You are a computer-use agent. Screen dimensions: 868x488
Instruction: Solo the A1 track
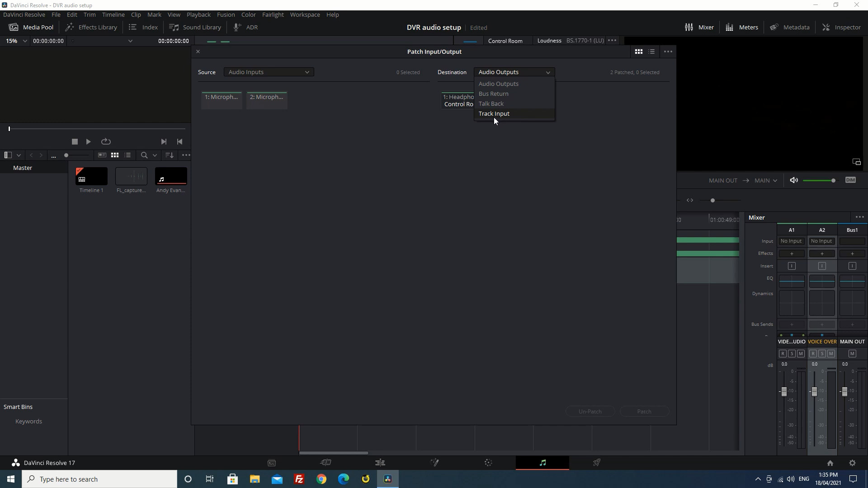[x=792, y=354]
